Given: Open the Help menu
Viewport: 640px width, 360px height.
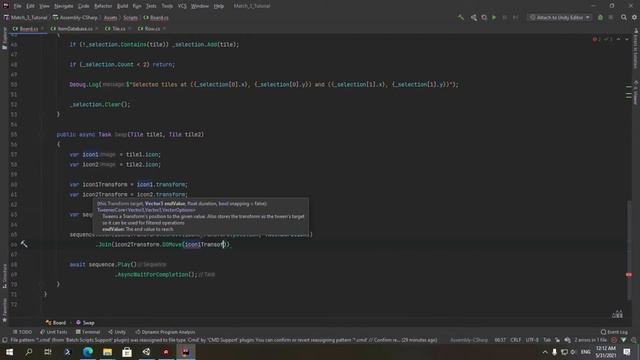Looking at the screenshot, I should pos(219,6).
